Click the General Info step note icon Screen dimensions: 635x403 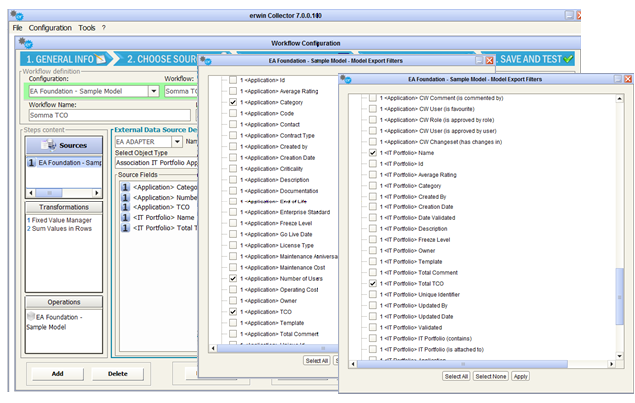tap(100, 60)
